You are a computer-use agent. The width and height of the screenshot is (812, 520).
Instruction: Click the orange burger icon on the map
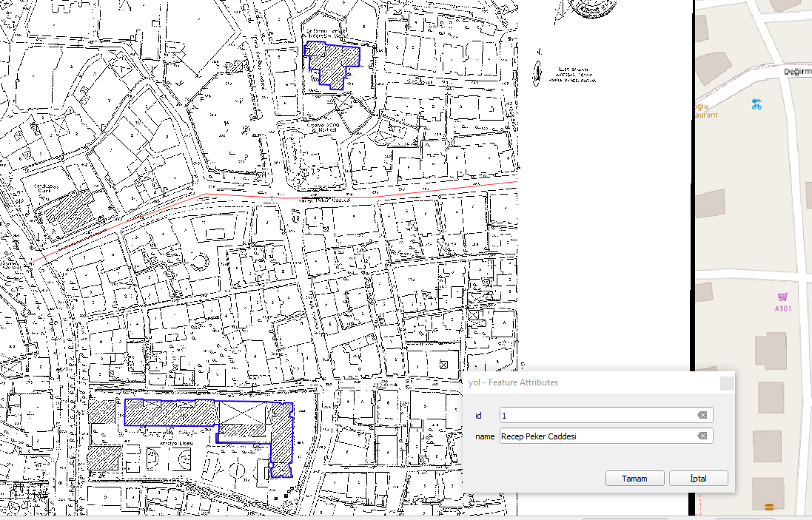coord(769,506)
